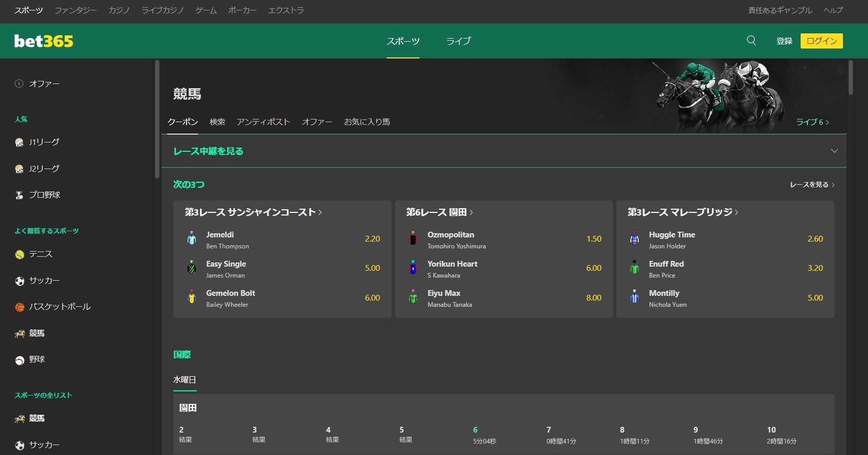This screenshot has height=455, width=868.
Task: Select the J2リーグ soccer icon
Action: tap(19, 169)
